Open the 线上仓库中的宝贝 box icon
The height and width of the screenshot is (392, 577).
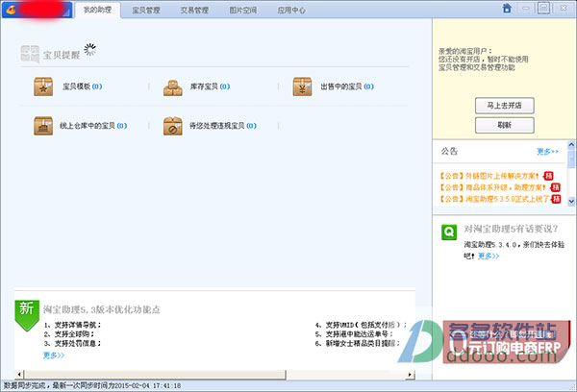(43, 126)
